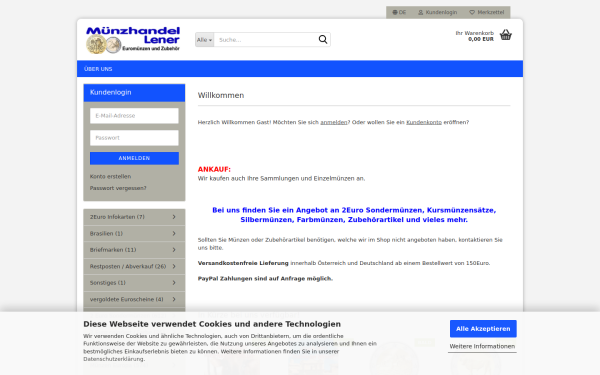Select the Brasilien (1) category

tap(134, 233)
